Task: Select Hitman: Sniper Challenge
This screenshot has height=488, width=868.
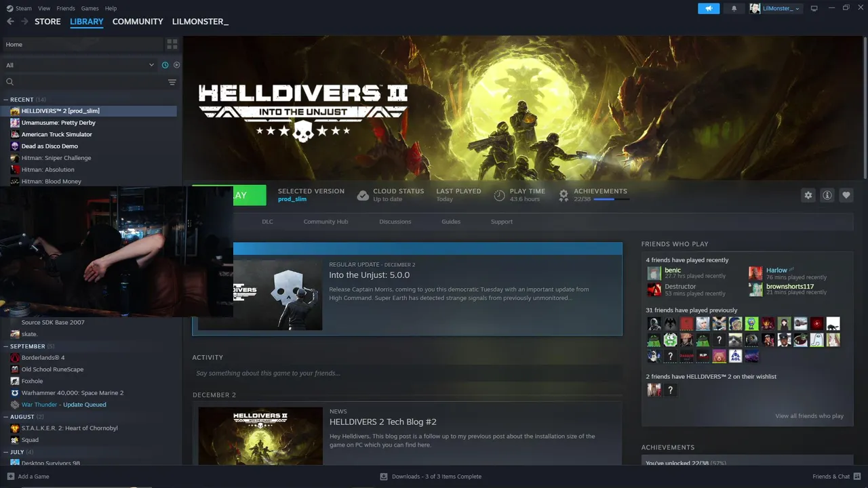Action: (56, 158)
